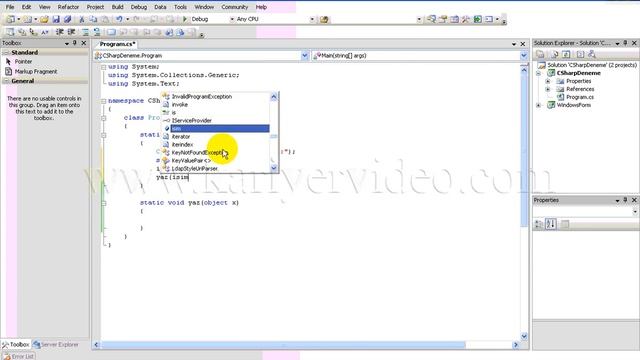
Task: Toggle Categorized view in Properties panel
Action: [539, 224]
